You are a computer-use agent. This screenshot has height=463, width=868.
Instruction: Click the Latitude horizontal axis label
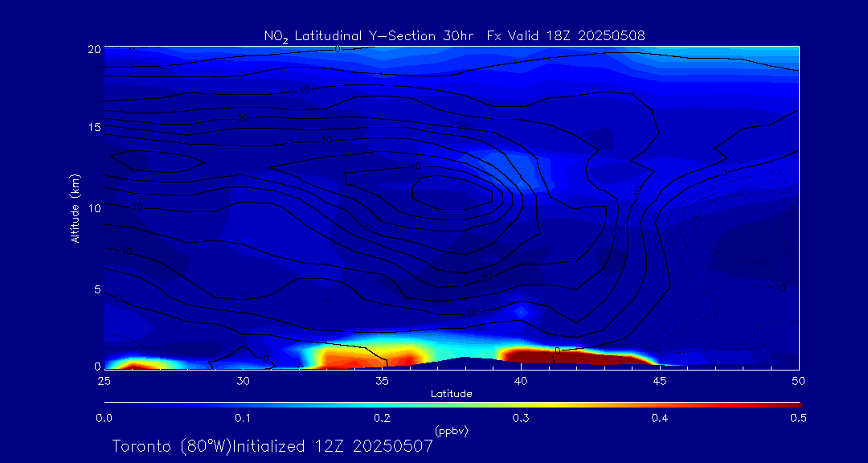(x=451, y=393)
